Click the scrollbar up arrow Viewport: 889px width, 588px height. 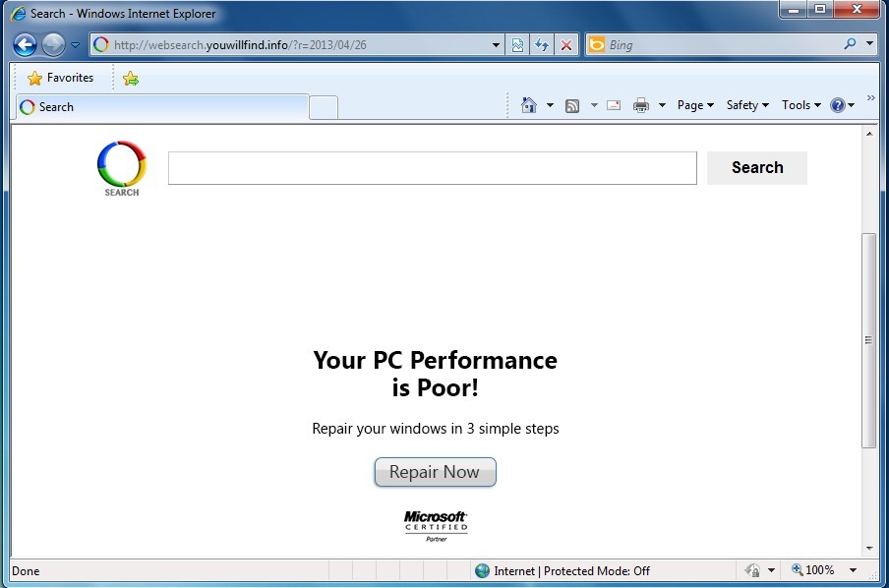coord(869,134)
